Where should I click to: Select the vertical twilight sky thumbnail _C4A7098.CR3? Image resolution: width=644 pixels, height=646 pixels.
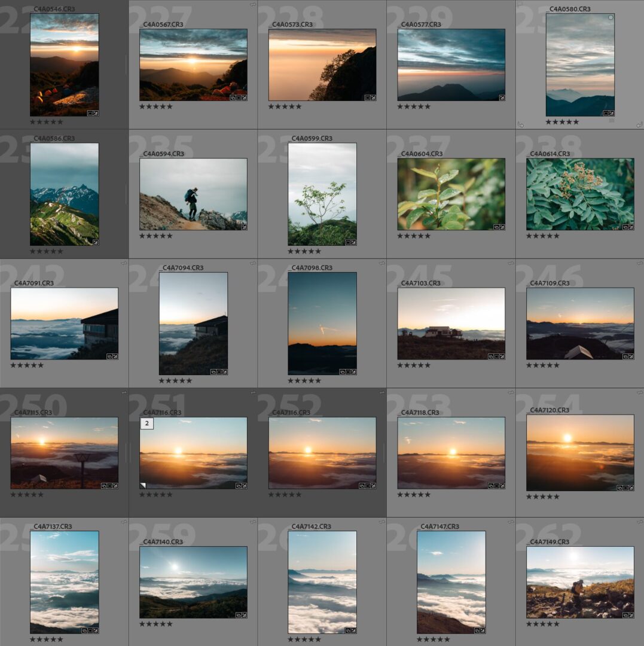322,323
